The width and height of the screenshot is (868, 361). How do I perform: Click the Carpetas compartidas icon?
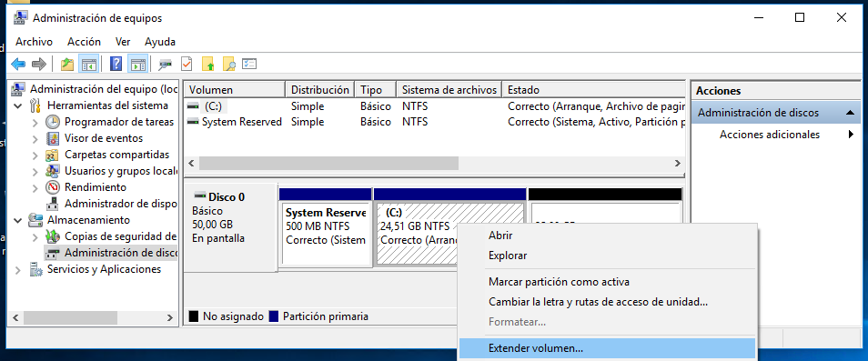pos(53,155)
